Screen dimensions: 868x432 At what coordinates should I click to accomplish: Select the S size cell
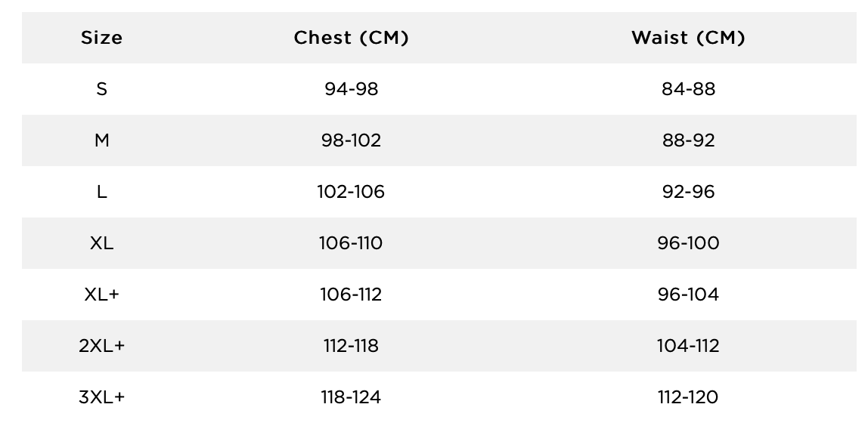coord(101,89)
